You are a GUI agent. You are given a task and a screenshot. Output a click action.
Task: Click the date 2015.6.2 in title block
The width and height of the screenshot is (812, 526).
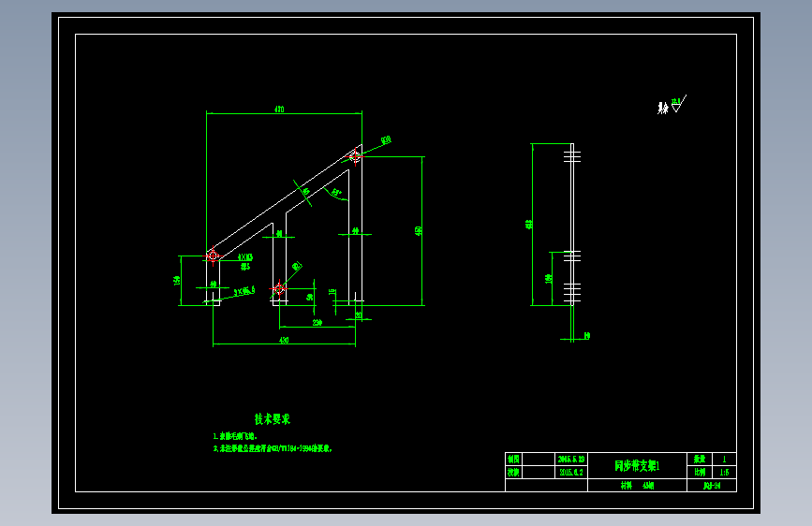coord(571,472)
